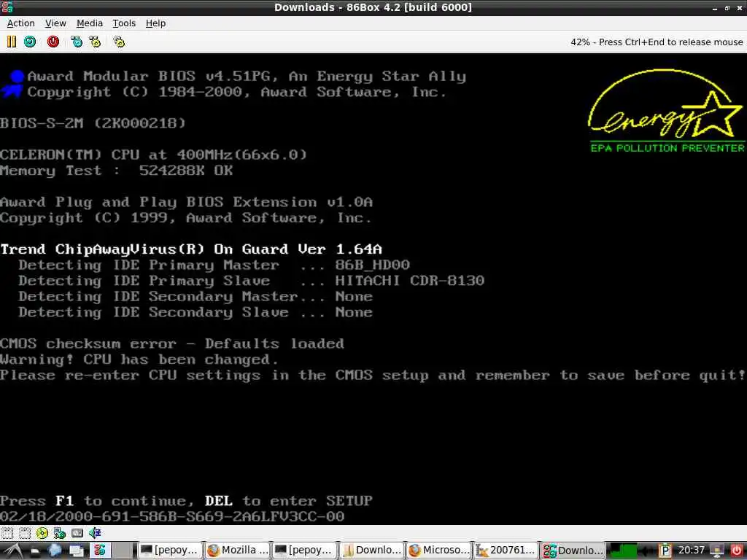Screen dimensions: 747x560
Task: Click 'Copyright (C) 1999, Award Software, Inc.'
Action: 186,217
